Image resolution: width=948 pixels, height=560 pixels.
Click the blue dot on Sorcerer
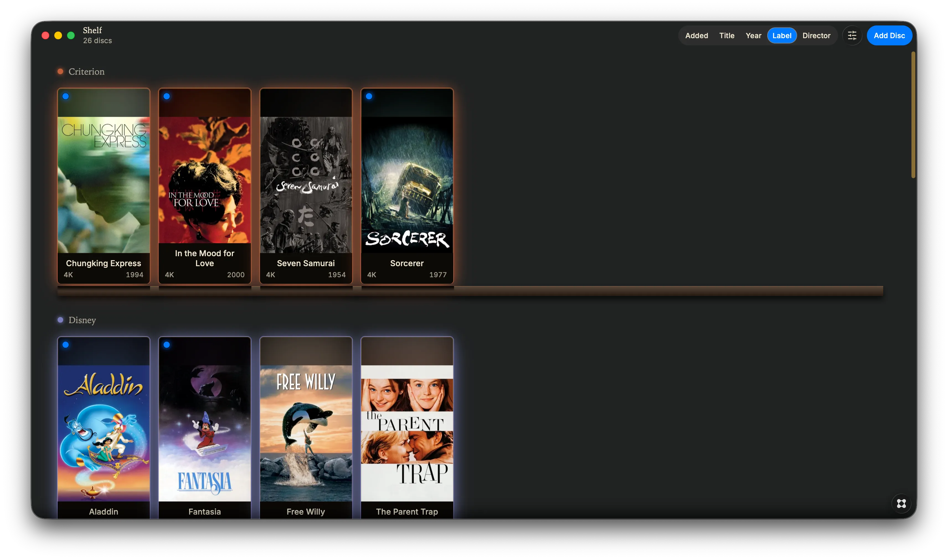369,96
